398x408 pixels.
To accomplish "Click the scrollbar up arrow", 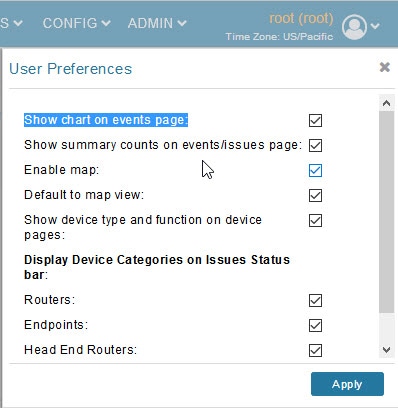I will click(x=386, y=103).
